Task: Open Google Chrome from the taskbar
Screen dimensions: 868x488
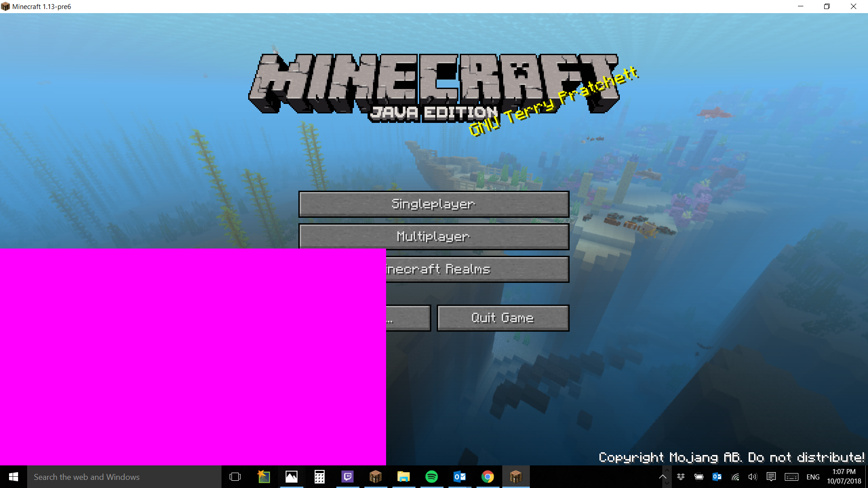Action: pos(487,477)
